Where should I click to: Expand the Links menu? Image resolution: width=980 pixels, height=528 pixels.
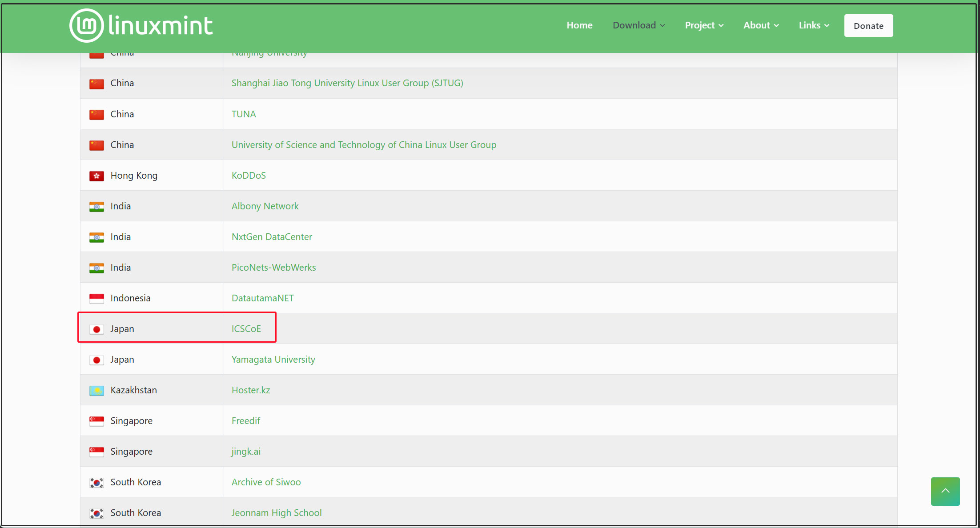coord(814,25)
